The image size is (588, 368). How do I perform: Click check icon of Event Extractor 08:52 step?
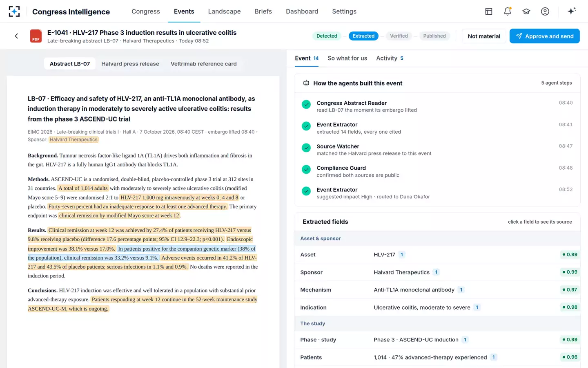coord(306,191)
